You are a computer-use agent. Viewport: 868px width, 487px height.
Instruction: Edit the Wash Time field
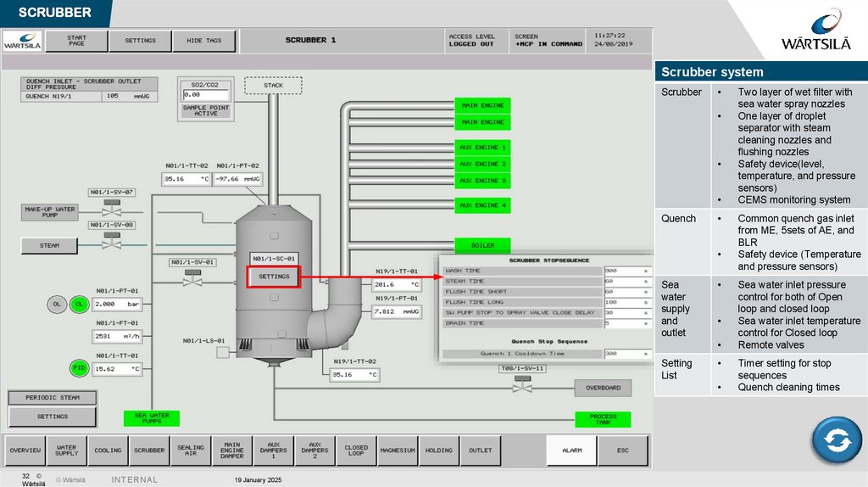tap(627, 271)
